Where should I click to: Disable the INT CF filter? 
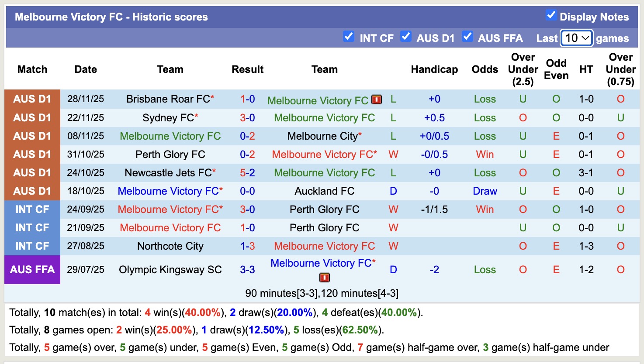click(348, 37)
